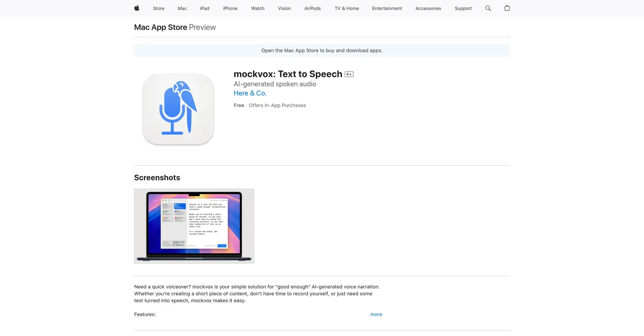Image resolution: width=644 pixels, height=336 pixels.
Task: Select the iPad navigation item
Action: [204, 8]
